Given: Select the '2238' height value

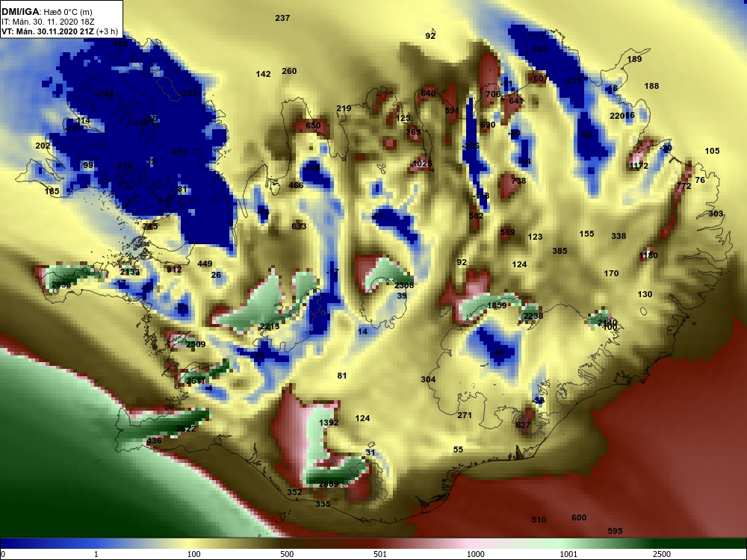Looking at the screenshot, I should (x=533, y=316).
